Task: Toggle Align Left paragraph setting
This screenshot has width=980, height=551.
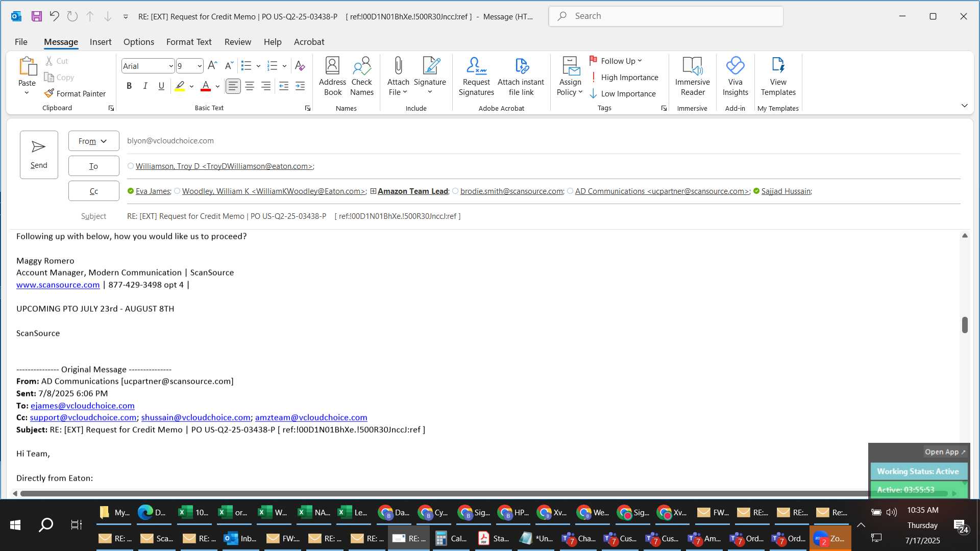Action: pos(233,86)
